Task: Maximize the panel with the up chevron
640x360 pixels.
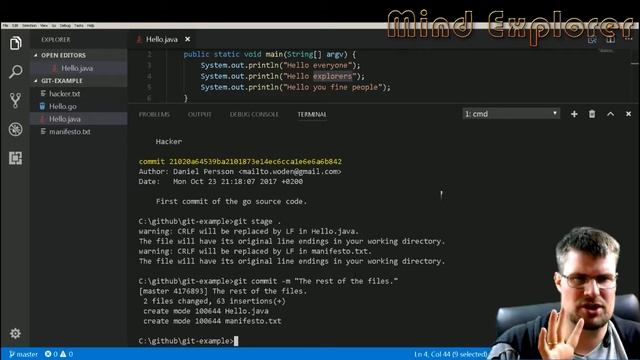Action: [x=610, y=114]
